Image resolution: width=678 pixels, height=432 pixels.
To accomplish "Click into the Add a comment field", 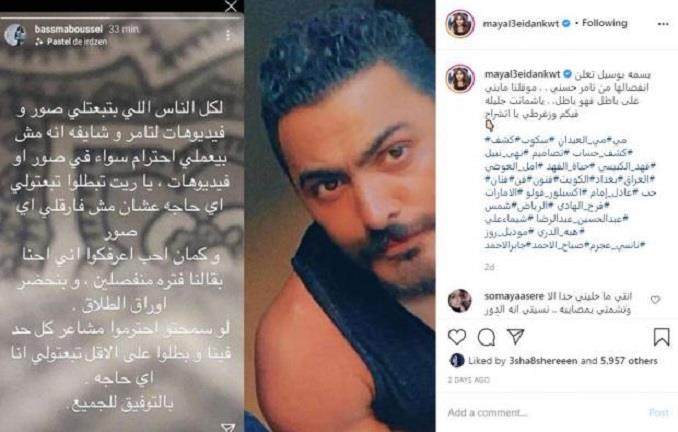I will 545,413.
